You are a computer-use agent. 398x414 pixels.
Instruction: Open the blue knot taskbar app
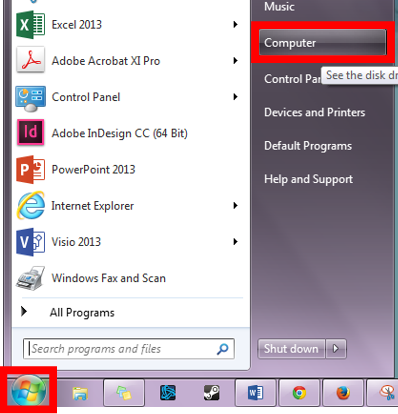pyautogui.click(x=168, y=393)
